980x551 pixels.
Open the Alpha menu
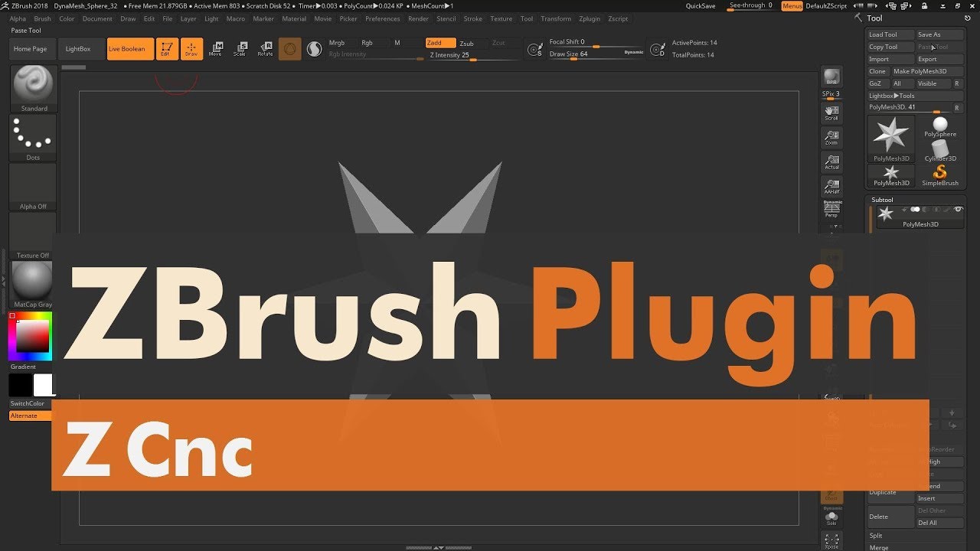(18, 18)
